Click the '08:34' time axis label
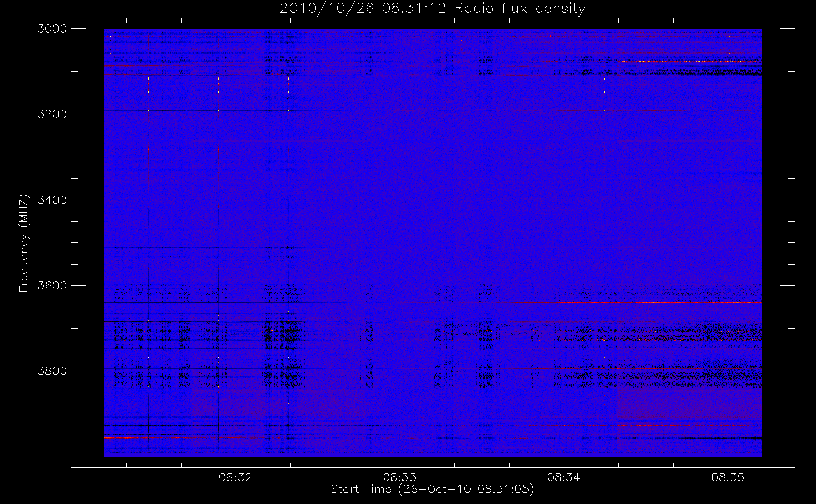Viewport: 816px width, 504px height. [564, 477]
